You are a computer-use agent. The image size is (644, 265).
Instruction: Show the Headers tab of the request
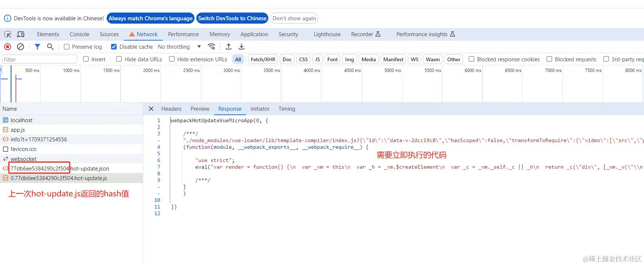coord(172,109)
